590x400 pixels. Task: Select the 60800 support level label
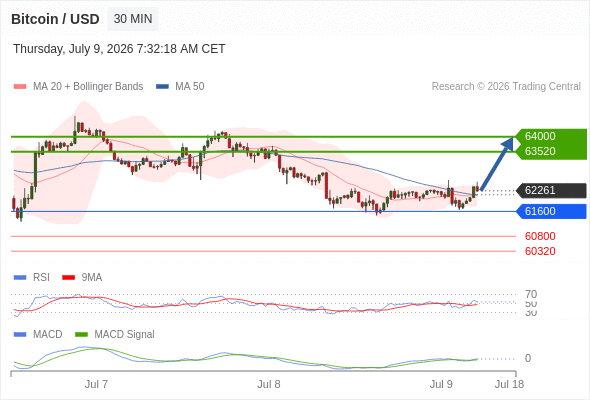[x=540, y=236]
